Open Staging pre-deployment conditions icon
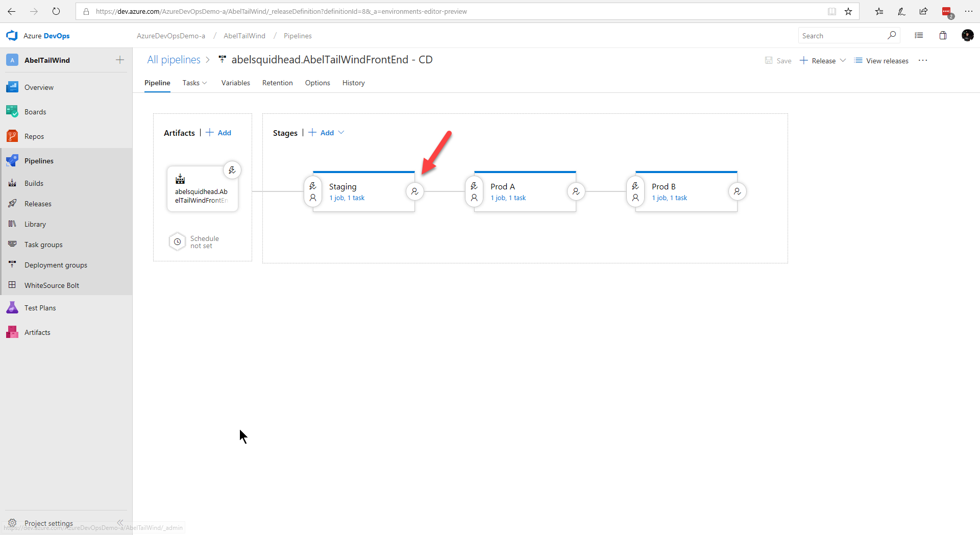The width and height of the screenshot is (980, 535). pos(313,191)
